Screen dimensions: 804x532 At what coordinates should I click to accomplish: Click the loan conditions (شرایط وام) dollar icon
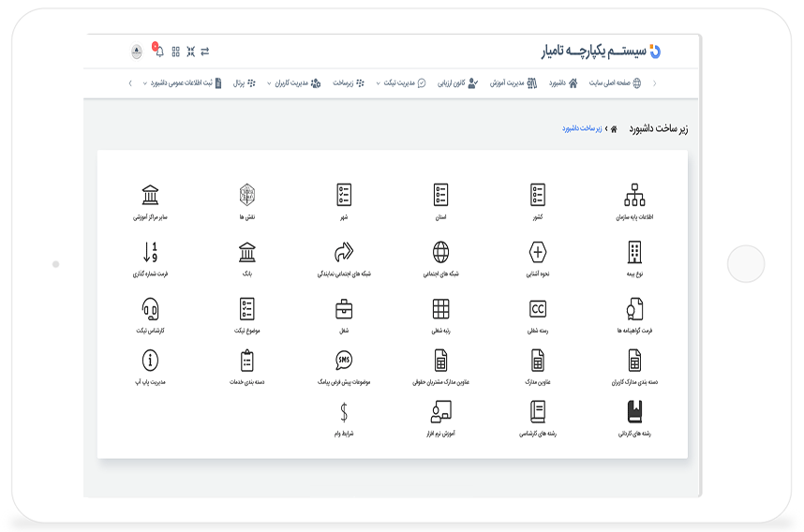tap(344, 412)
